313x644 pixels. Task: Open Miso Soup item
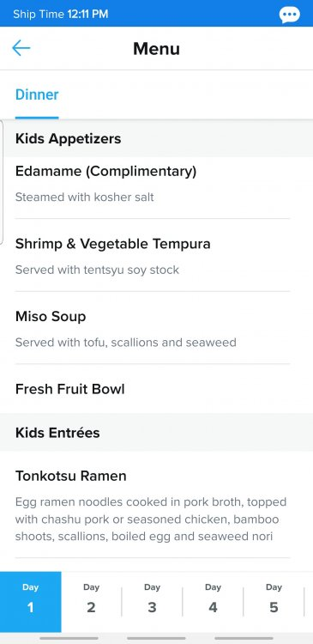(153, 328)
